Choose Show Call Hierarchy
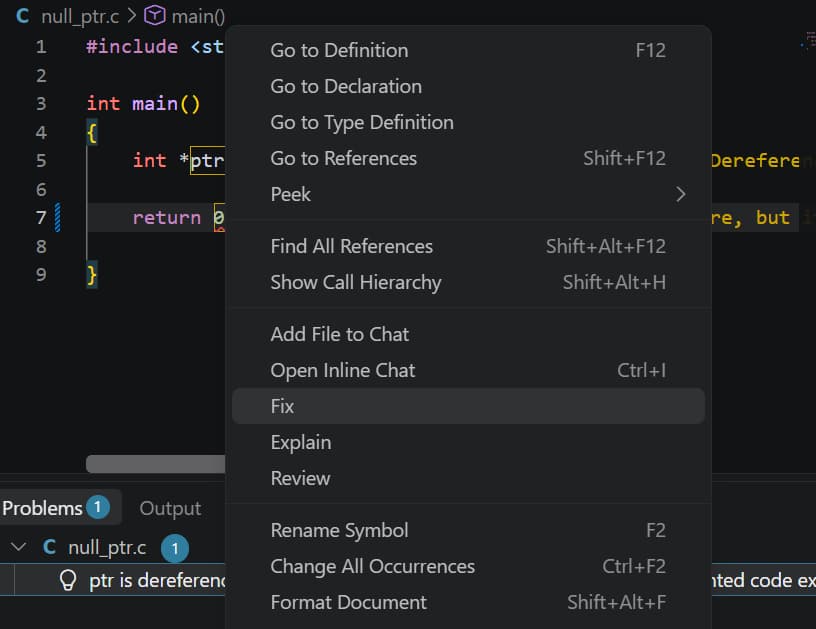The width and height of the screenshot is (816, 629). click(x=468, y=282)
